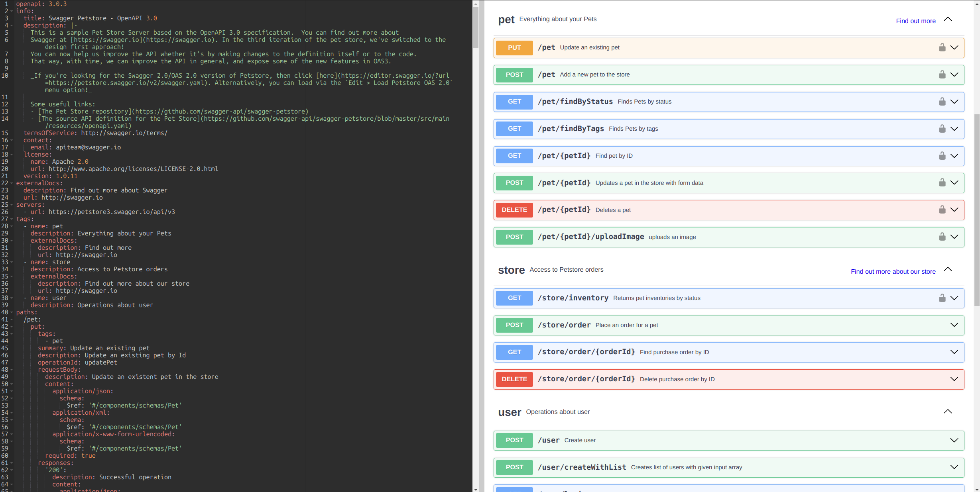Expand DELETE /pet/{petId} chevron
This screenshot has height=492, width=980.
point(954,210)
